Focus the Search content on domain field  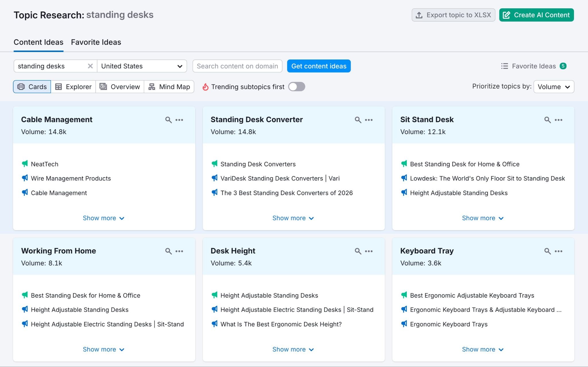(237, 66)
